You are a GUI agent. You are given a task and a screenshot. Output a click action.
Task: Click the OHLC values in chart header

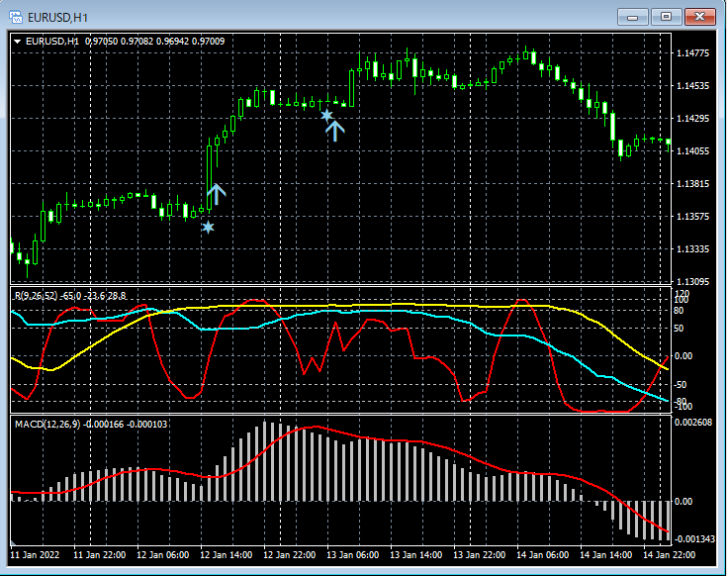pos(154,42)
